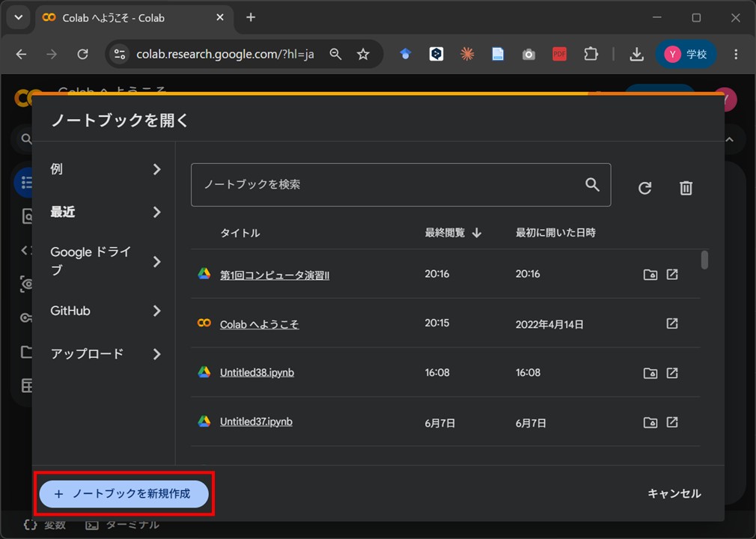Open Colab へようこそ in new tab icon

pyautogui.click(x=672, y=323)
